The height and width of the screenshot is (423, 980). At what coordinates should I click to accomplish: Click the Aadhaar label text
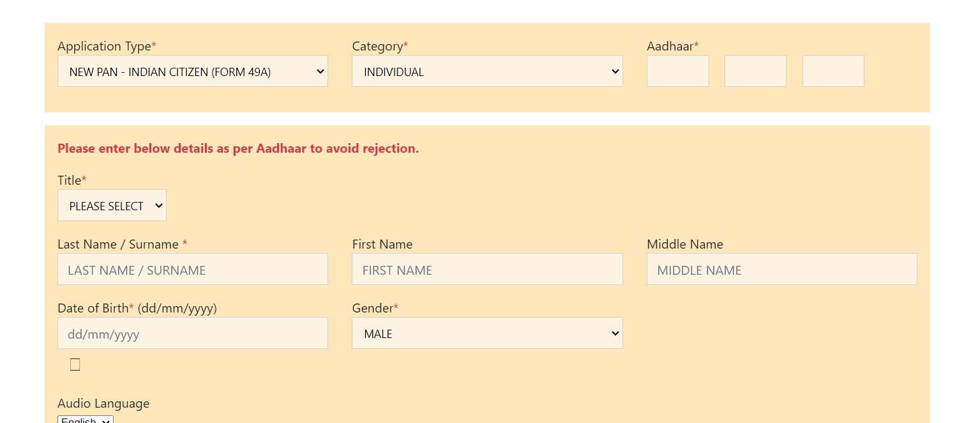(670, 47)
